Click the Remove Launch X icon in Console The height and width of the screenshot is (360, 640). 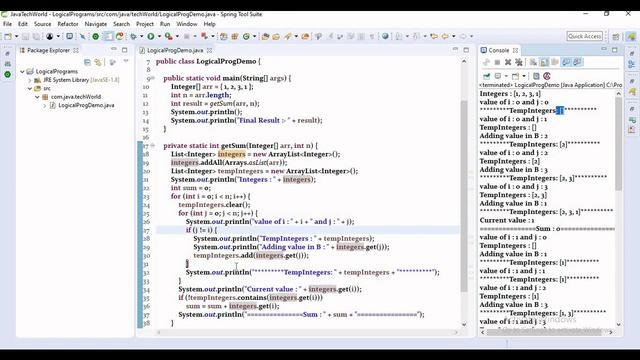[x=508, y=62]
